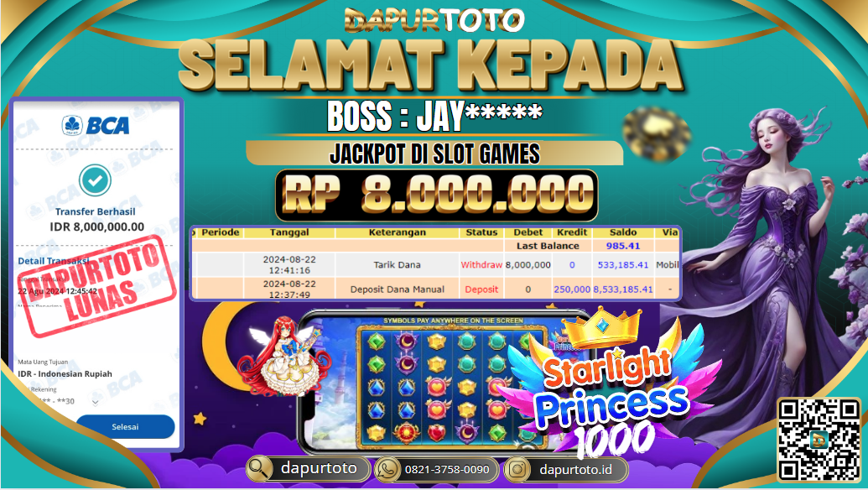Click the BCA bank logo
The width and height of the screenshot is (868, 490).
(x=96, y=125)
